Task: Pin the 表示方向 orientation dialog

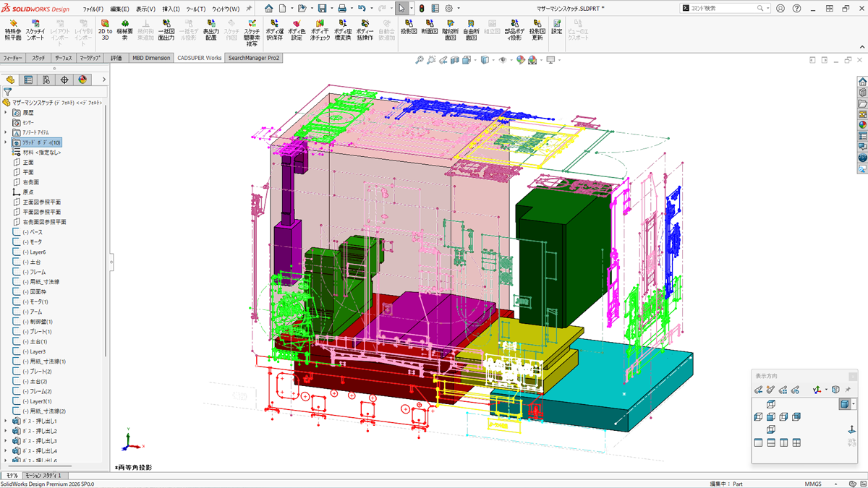Action: click(x=848, y=390)
